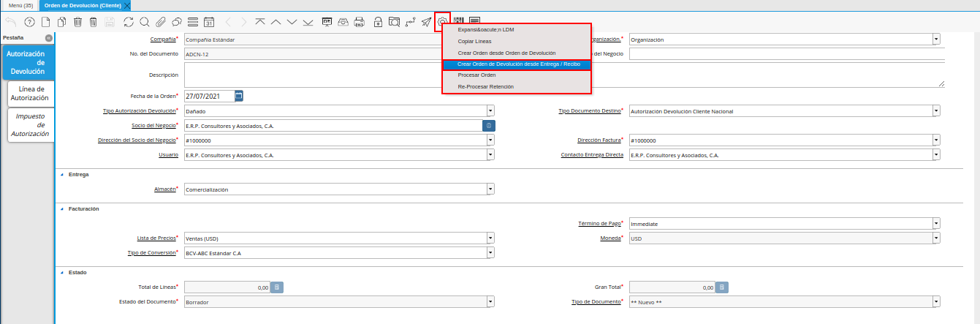Expand the Usuario dropdown
Screen dimensions: 980x324
(490, 155)
